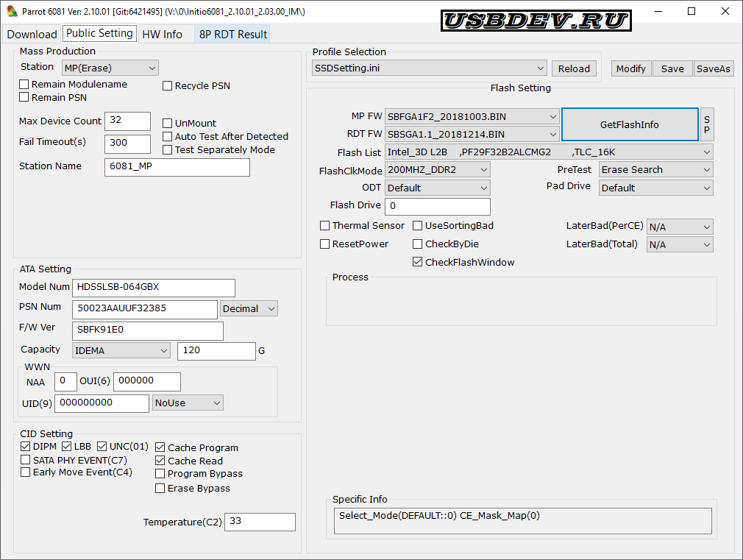Click the GetFlashInfo button
Screen dimensions: 743x560
click(x=630, y=124)
